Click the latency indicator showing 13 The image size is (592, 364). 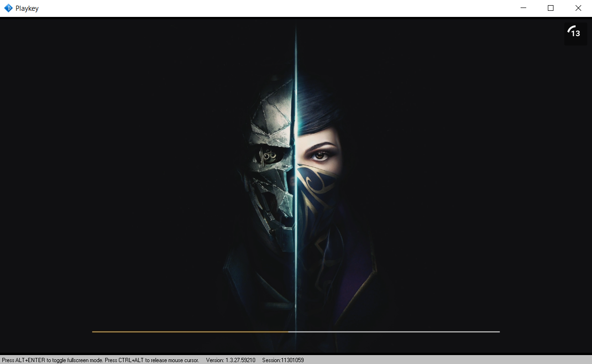pos(576,34)
